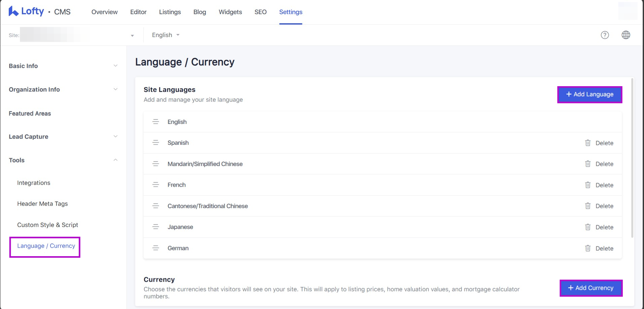
Task: Click the trash icon for French
Action: 588,185
